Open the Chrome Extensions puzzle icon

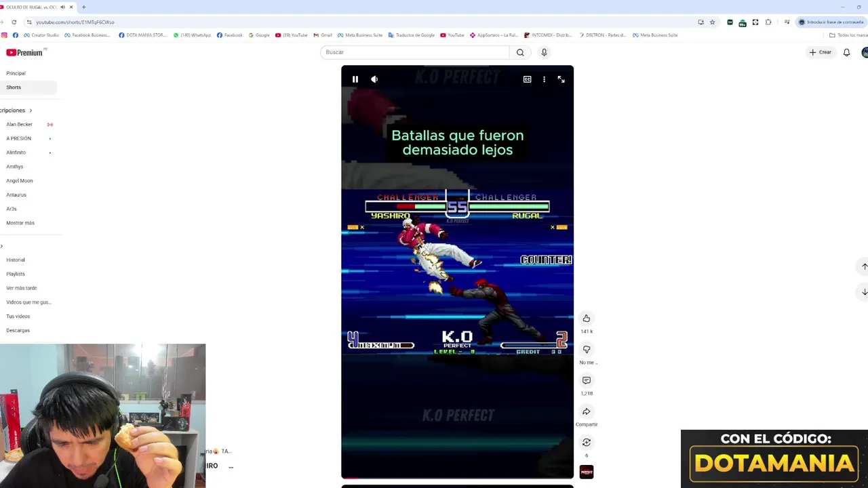click(x=768, y=22)
